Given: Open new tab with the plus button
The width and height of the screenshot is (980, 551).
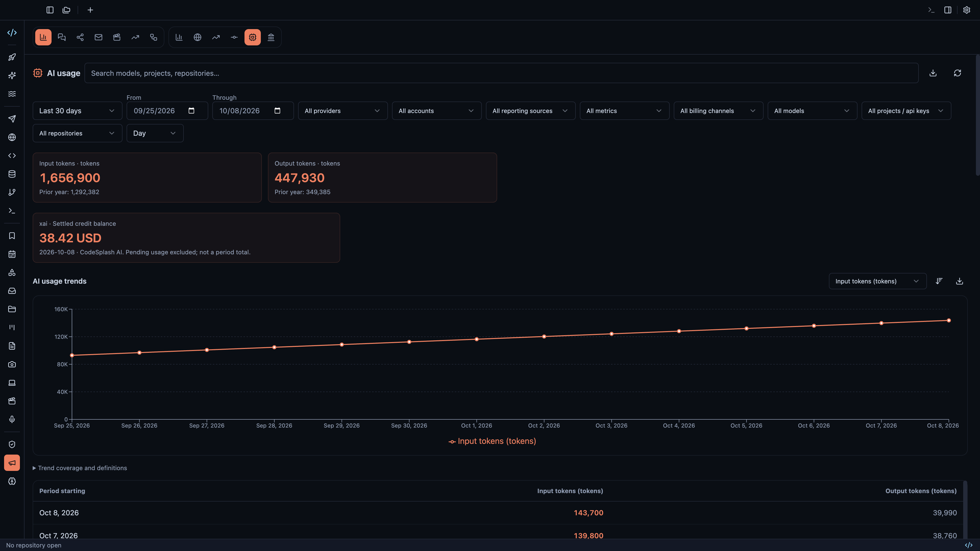Looking at the screenshot, I should click(x=90, y=10).
